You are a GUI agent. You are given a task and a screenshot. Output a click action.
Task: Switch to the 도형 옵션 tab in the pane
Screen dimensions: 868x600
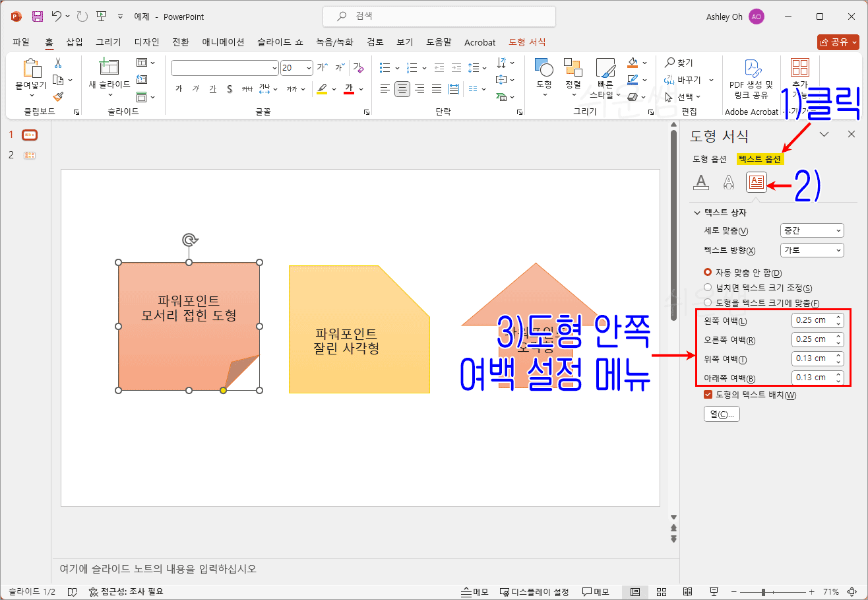710,159
